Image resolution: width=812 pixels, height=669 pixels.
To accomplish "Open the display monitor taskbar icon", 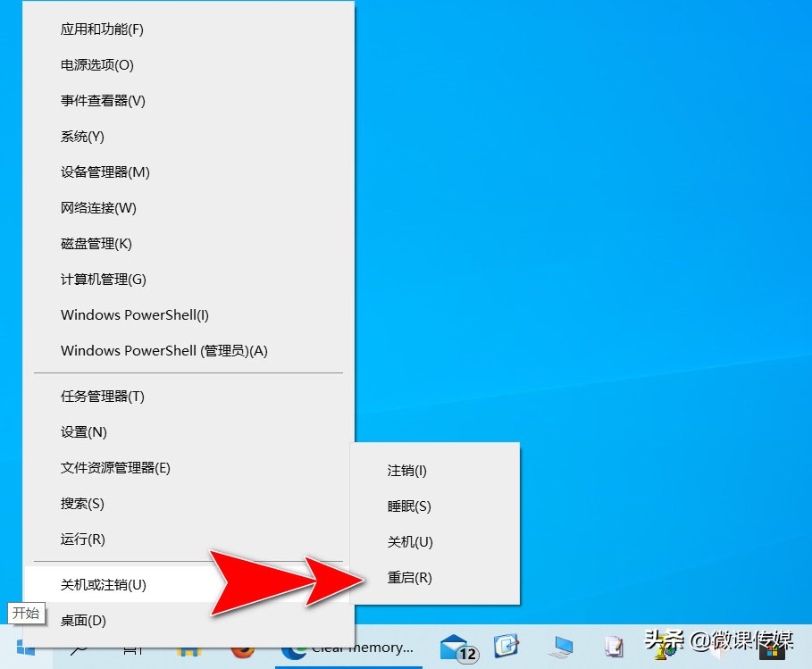I will 561,649.
